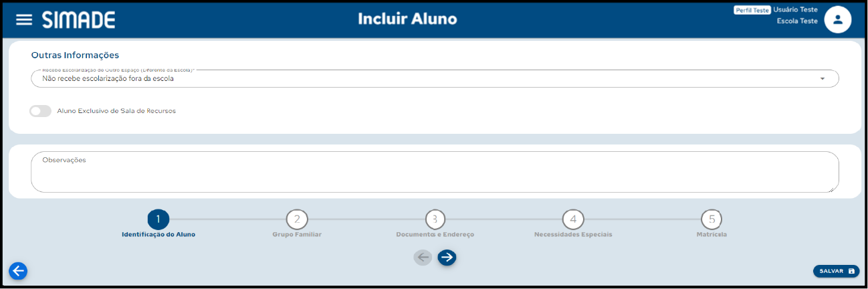The image size is (868, 289).
Task: Switch to step 5 Matrícula
Action: pyautogui.click(x=712, y=219)
